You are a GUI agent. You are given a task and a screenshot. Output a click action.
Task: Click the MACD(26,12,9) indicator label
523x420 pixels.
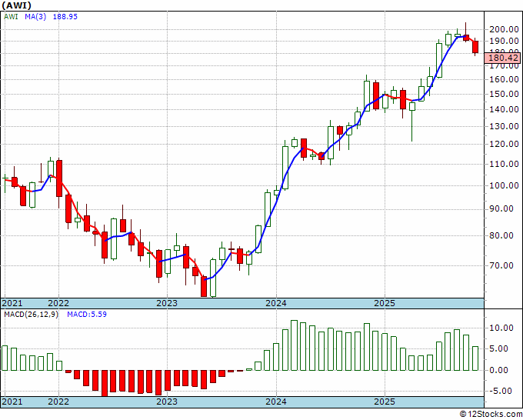31,315
